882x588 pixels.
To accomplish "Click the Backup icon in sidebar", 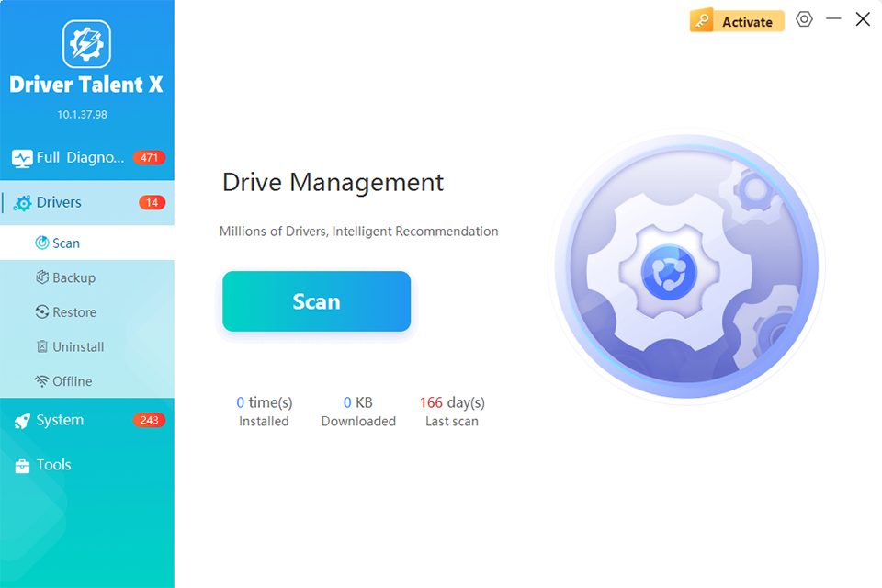I will tap(42, 277).
